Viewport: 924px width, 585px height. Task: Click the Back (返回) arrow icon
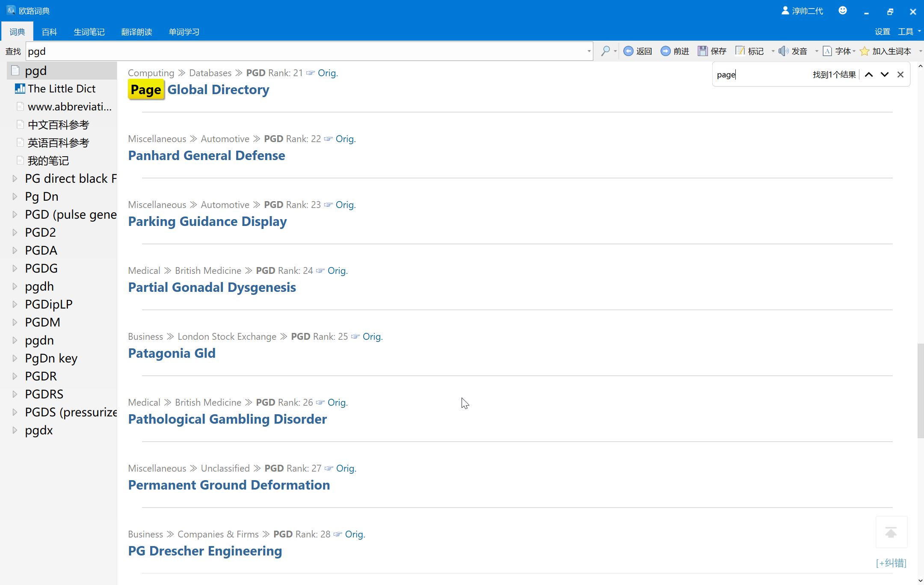[628, 51]
